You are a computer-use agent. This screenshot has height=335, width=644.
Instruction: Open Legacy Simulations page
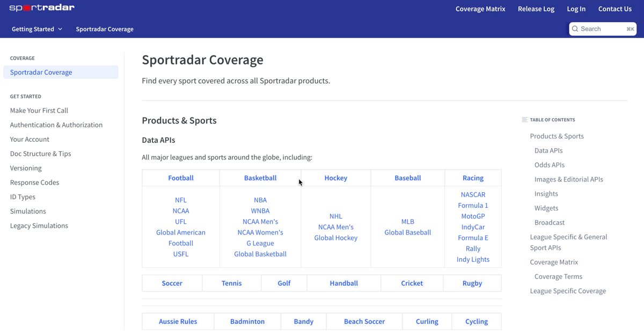coord(39,225)
